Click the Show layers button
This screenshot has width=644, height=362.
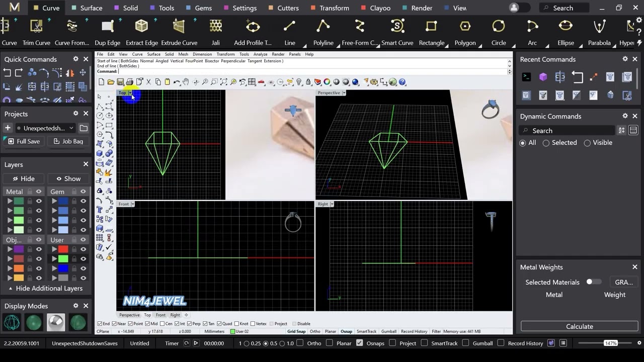tap(68, 178)
